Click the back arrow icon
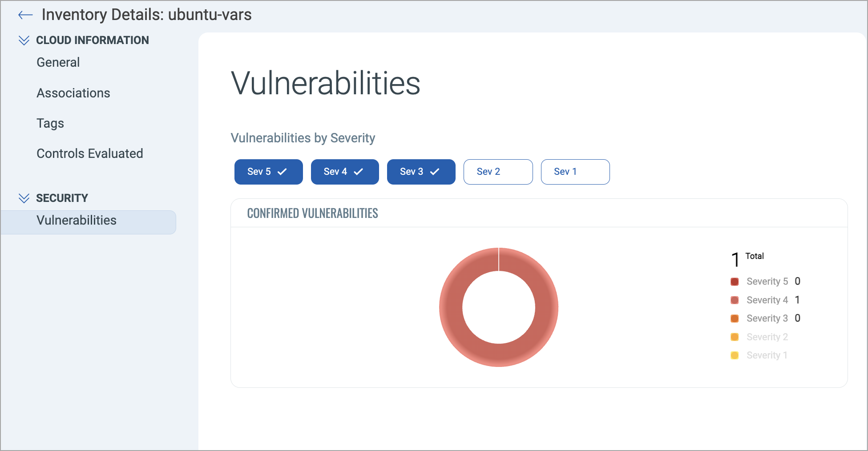This screenshot has width=868, height=451. pyautogui.click(x=25, y=15)
